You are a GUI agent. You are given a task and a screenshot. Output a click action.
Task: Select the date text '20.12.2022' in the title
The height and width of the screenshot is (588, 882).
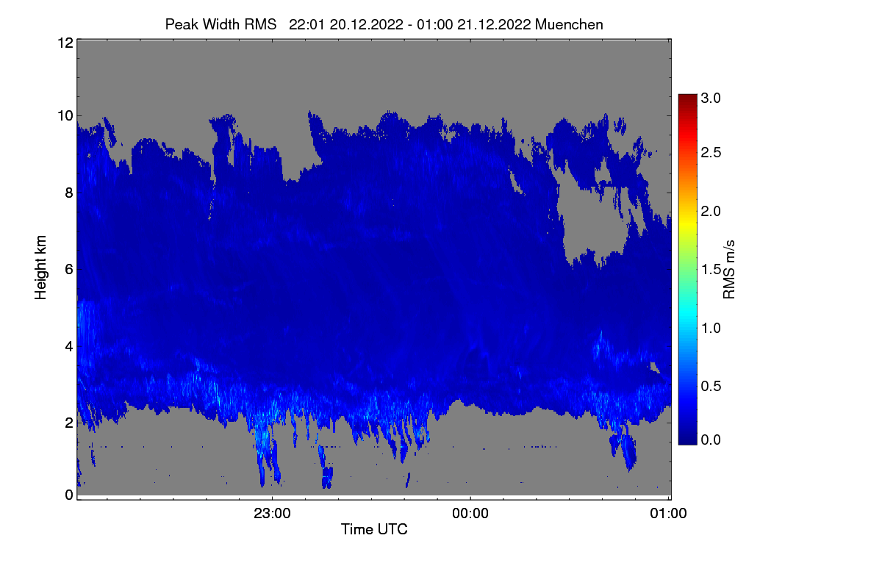pyautogui.click(x=366, y=24)
